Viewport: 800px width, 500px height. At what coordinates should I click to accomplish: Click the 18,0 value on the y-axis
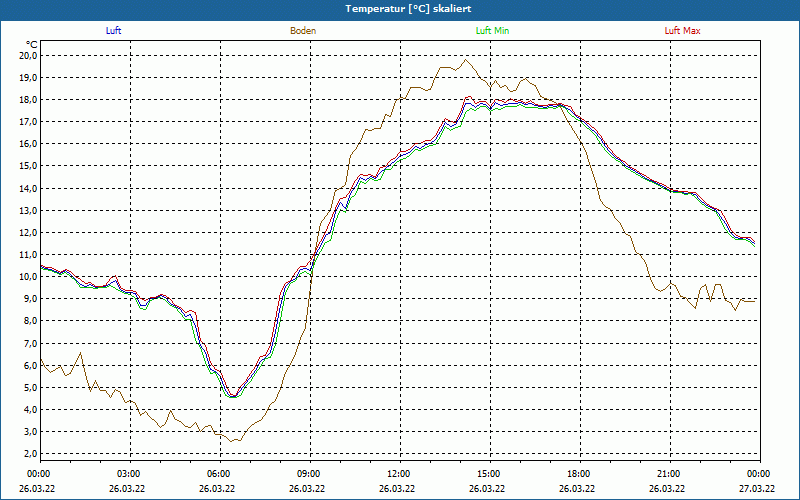(x=28, y=99)
